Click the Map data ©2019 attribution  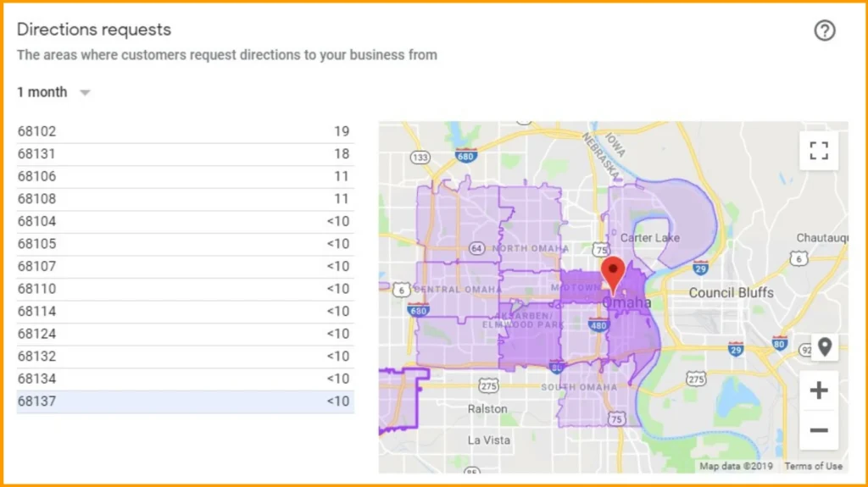[x=736, y=466]
